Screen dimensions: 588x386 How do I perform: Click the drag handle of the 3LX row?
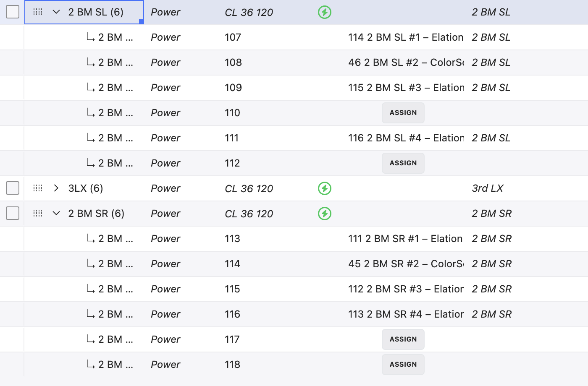coord(38,188)
